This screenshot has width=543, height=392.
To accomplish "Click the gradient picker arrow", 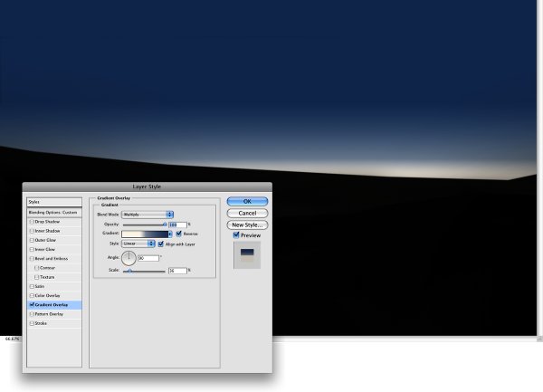I will (170, 234).
